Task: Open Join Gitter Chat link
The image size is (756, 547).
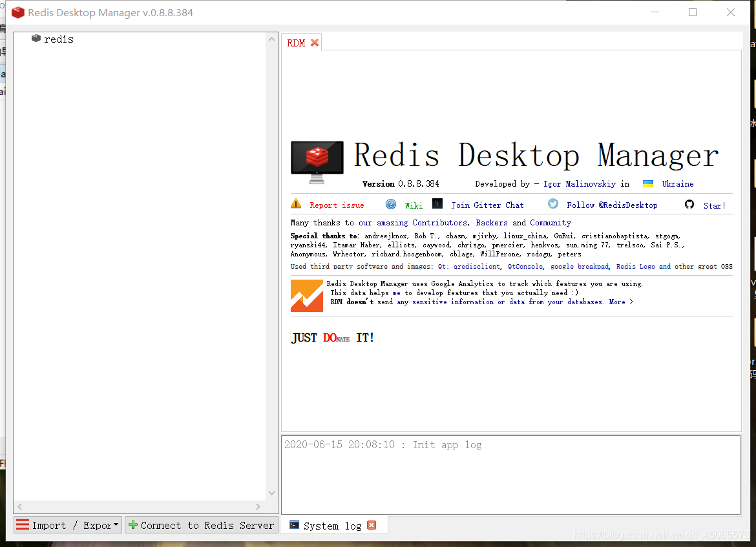Action: click(x=487, y=205)
